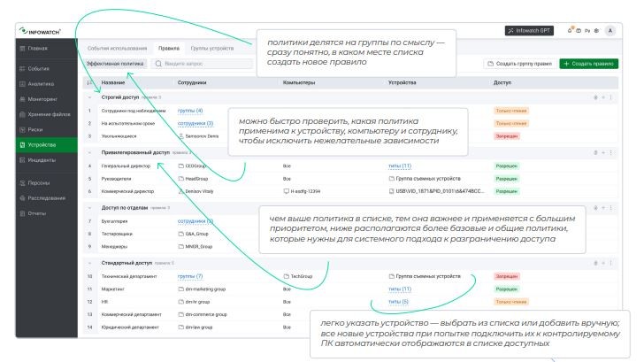Select rule Сотрудники под наблюдением

click(x=134, y=111)
